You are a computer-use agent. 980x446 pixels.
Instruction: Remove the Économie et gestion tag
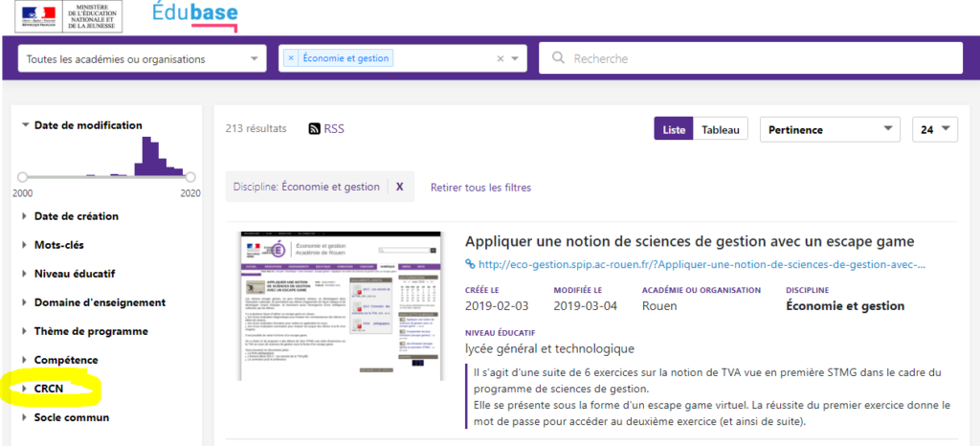pyautogui.click(x=291, y=58)
